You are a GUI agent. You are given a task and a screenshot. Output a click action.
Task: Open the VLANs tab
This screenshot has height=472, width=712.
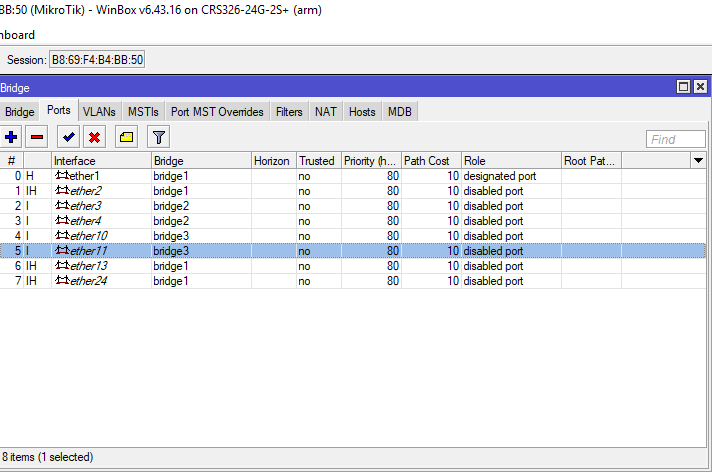pos(99,112)
